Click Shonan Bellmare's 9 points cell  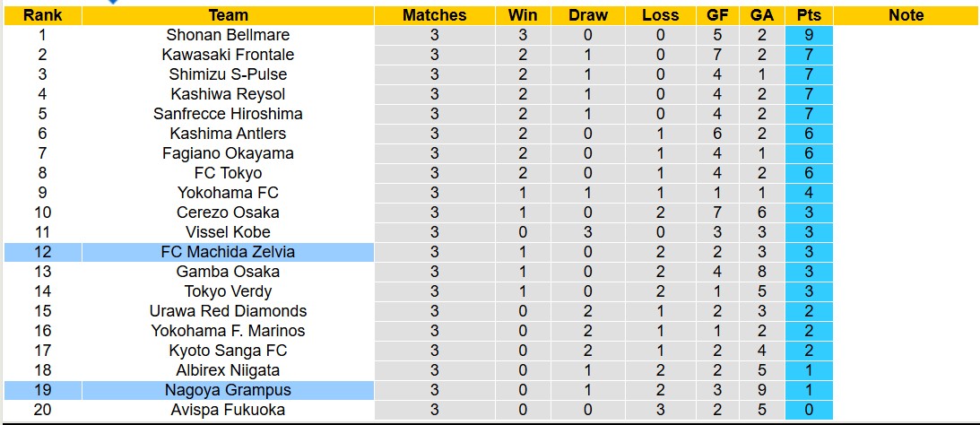tap(808, 35)
